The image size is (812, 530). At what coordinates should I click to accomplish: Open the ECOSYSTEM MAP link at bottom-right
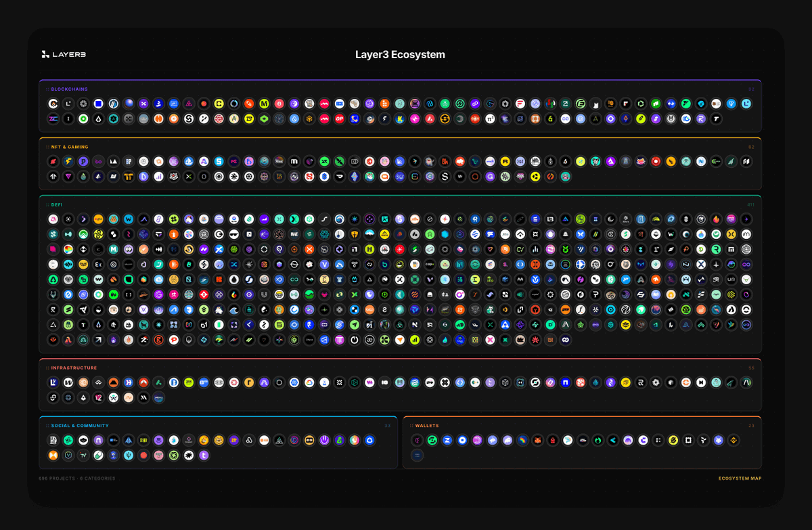tap(740, 479)
